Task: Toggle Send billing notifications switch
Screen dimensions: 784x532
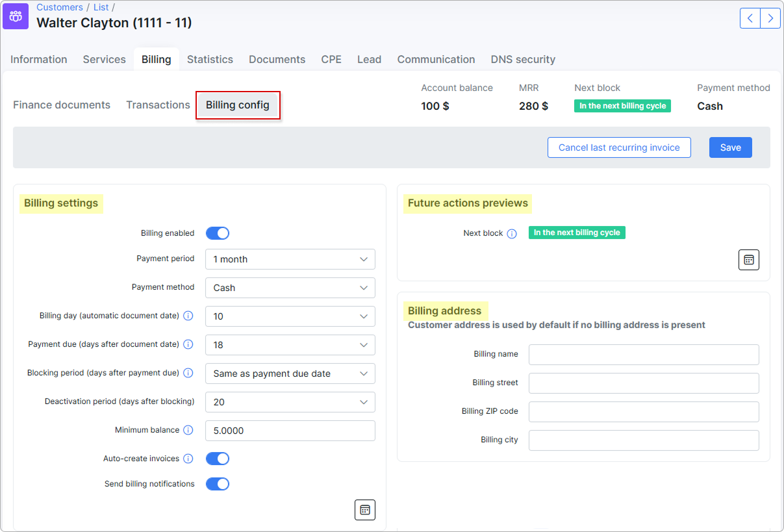Action: 218,484
